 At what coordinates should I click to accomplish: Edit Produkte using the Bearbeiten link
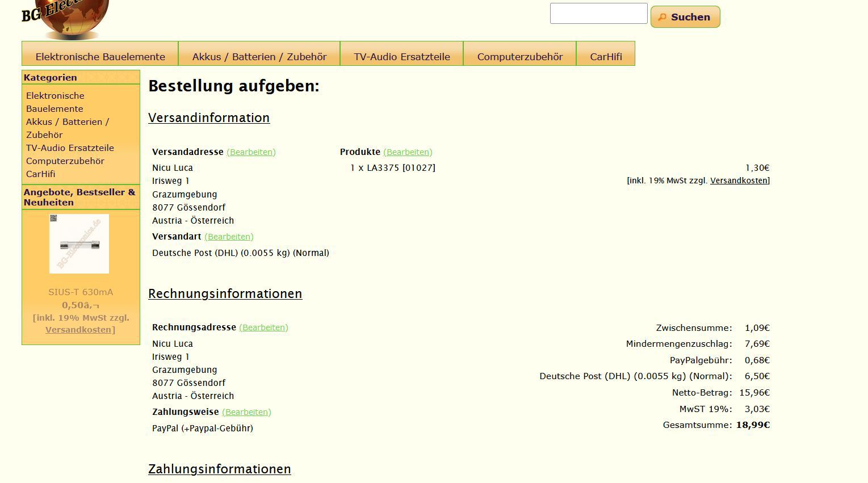[408, 152]
